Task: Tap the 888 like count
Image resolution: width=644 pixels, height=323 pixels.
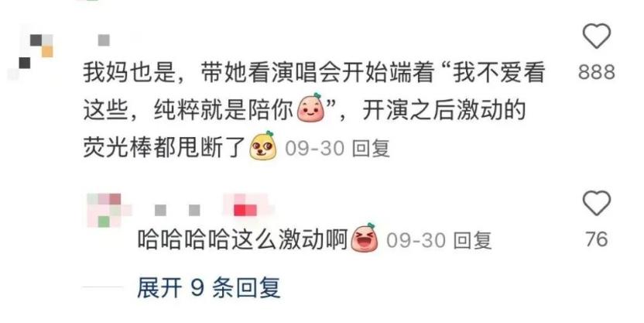Action: [x=597, y=72]
